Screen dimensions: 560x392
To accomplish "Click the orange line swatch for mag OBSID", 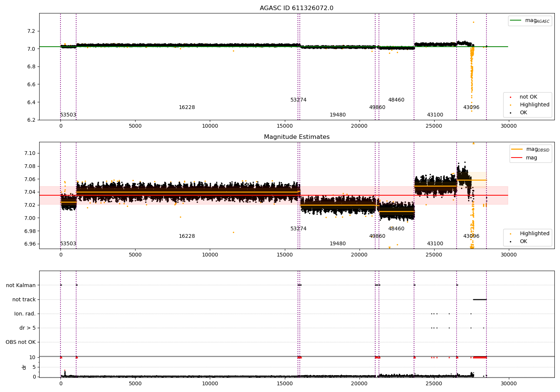I will click(x=517, y=149).
